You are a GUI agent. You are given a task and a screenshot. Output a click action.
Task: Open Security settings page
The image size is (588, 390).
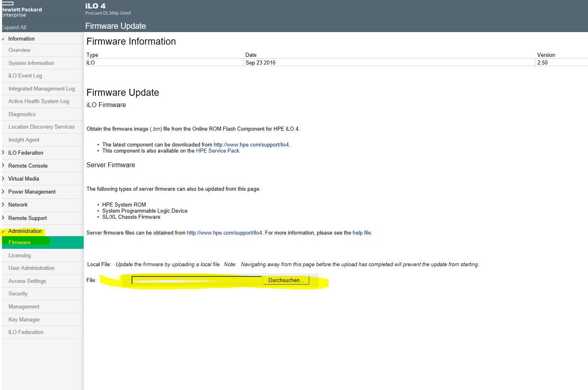(x=18, y=293)
